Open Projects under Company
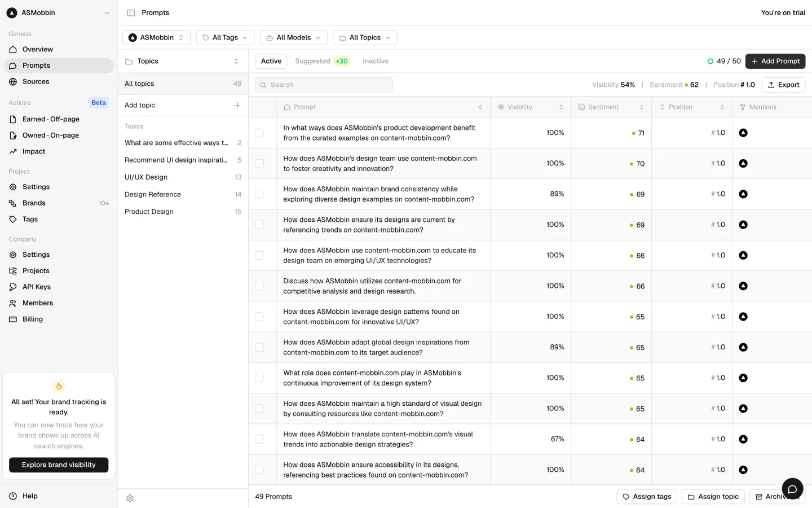The height and width of the screenshot is (508, 812). [59, 271]
